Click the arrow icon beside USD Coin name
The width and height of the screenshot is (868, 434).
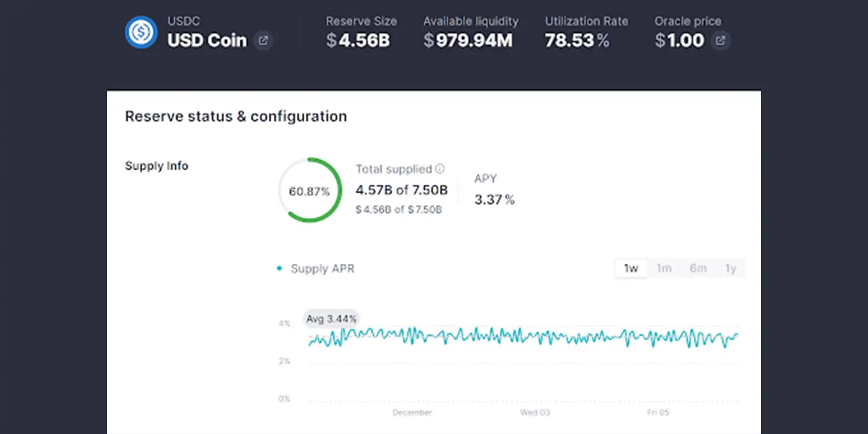pos(263,41)
